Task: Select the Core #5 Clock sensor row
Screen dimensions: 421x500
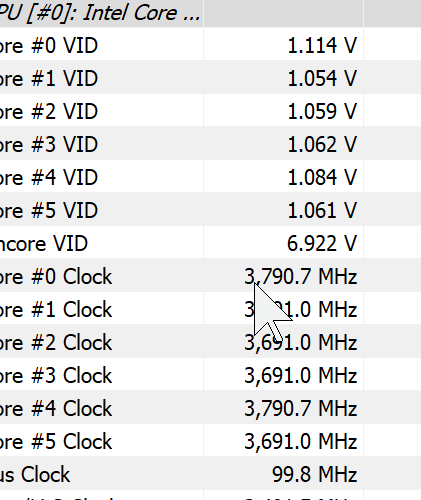Action: coord(210,440)
